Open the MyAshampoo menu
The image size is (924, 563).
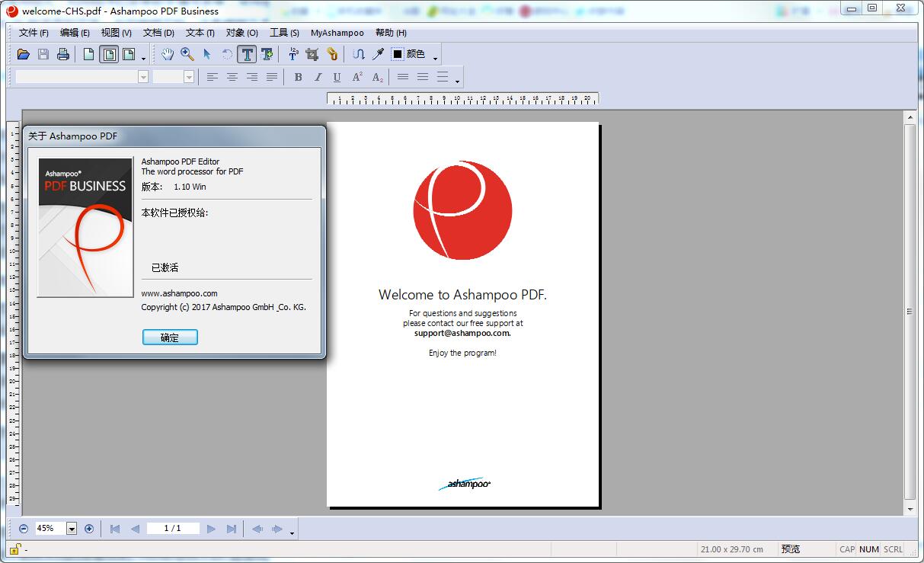[337, 33]
